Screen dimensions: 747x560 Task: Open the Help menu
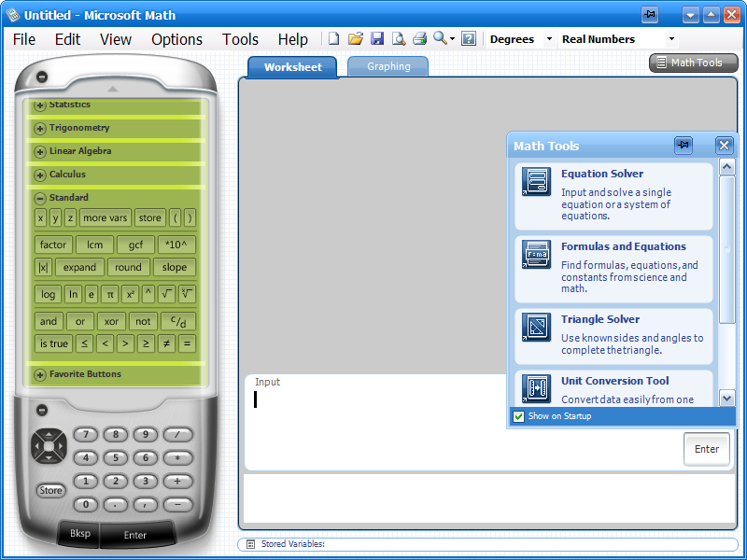click(x=292, y=39)
